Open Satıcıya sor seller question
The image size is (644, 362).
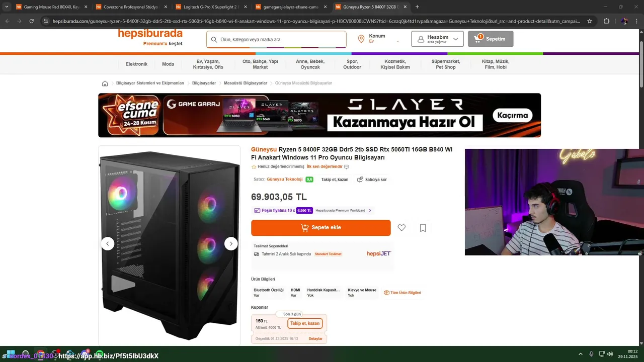click(372, 179)
